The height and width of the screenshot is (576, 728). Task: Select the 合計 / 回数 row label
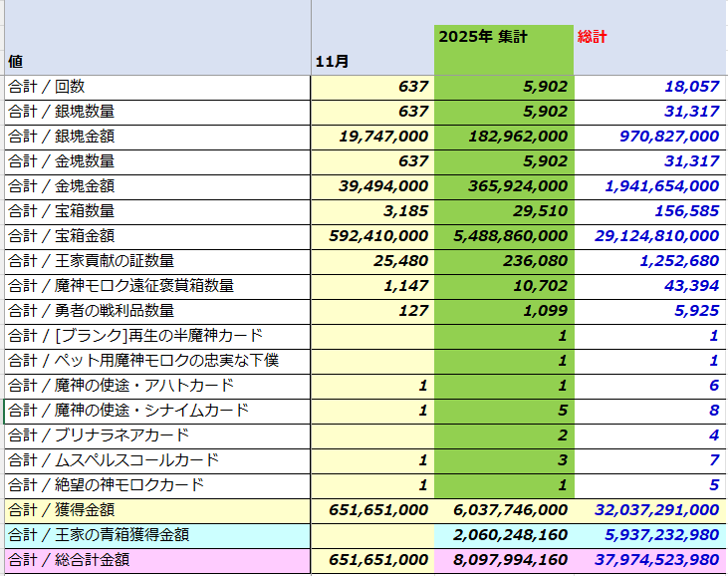click(48, 87)
